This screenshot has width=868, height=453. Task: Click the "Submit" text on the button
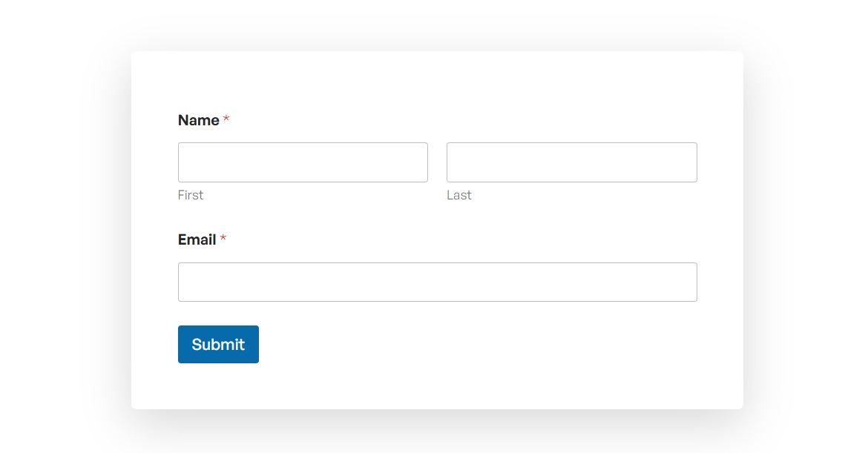click(218, 344)
